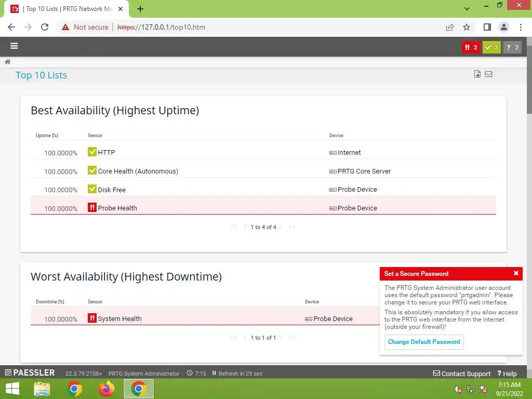Viewport: 532px width, 399px height.
Task: Click the envelope email report icon
Action: point(488,74)
